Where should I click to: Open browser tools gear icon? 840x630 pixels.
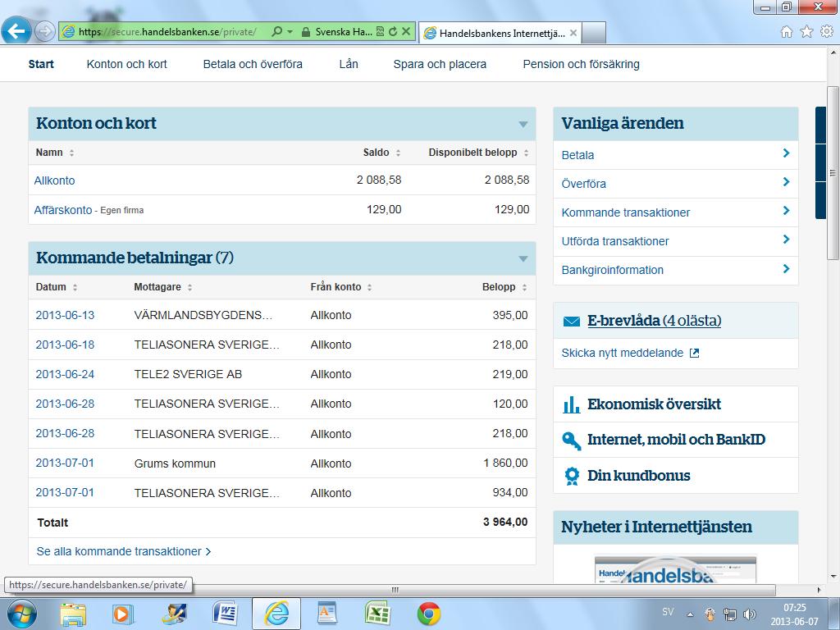pyautogui.click(x=827, y=32)
